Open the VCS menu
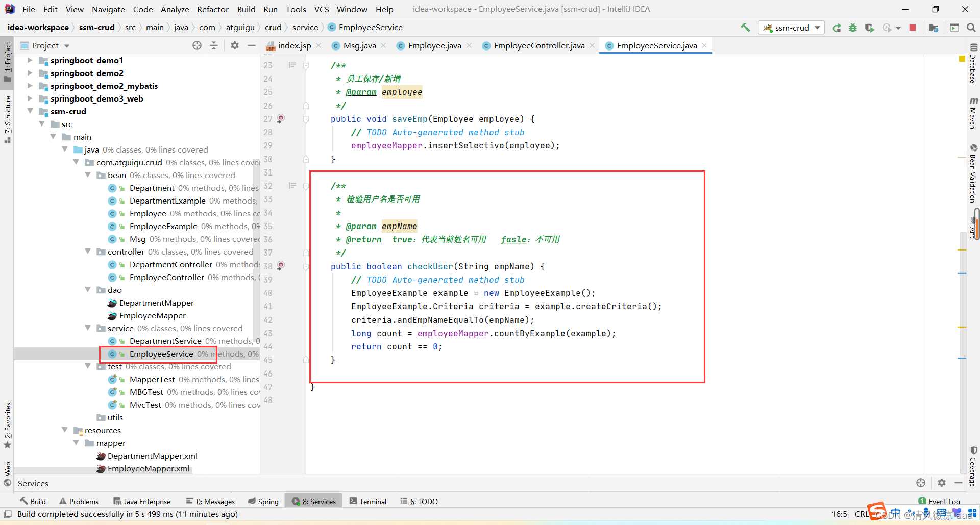 click(322, 9)
